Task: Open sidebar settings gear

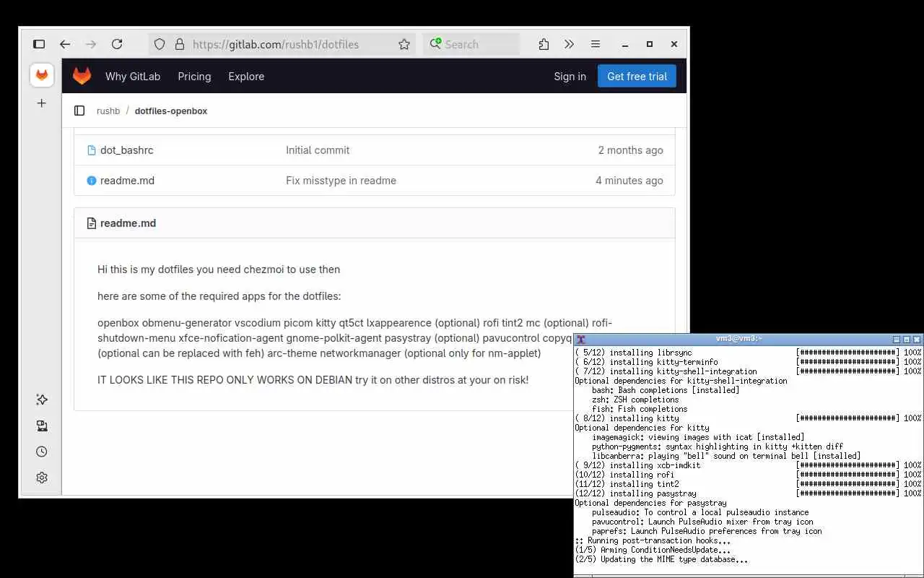Action: [42, 478]
